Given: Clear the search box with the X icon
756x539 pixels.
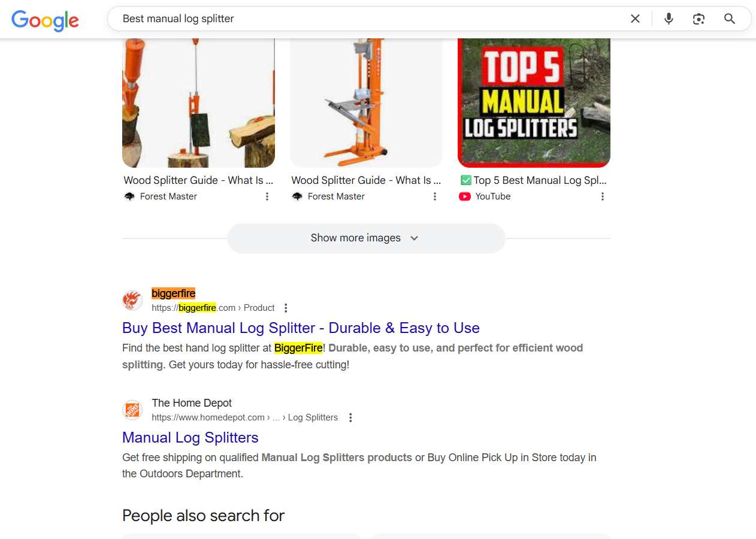Looking at the screenshot, I should point(635,19).
